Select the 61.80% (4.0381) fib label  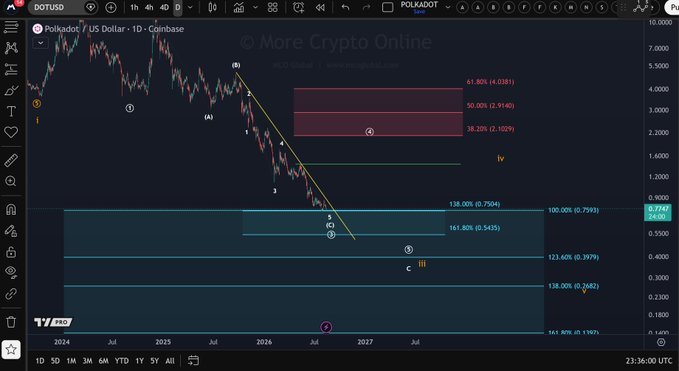490,82
